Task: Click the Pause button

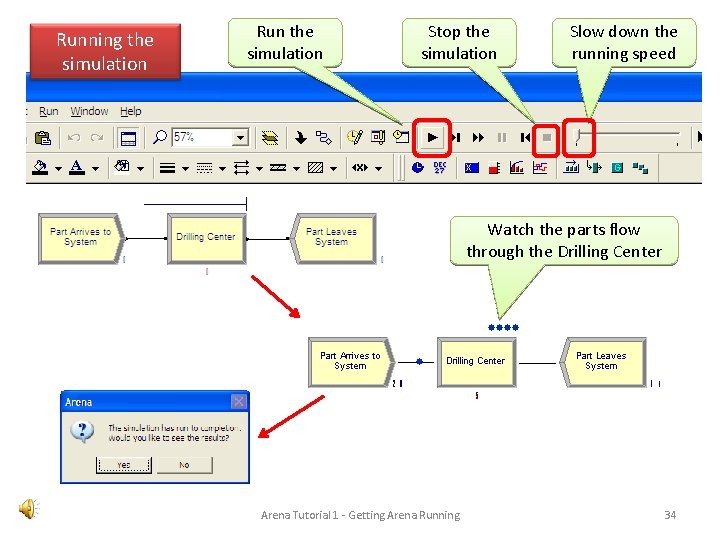Action: click(502, 137)
